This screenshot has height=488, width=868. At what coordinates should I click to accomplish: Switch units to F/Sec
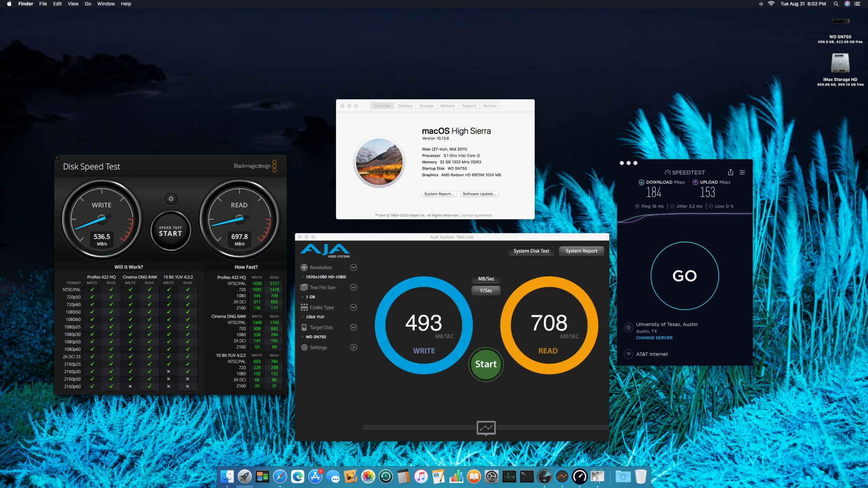click(486, 291)
